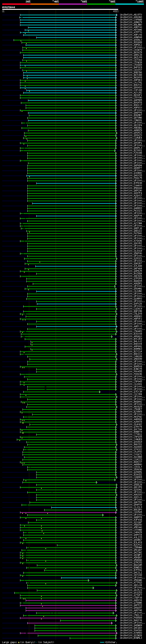Select hit label UniRef100_A7PFT0
This screenshot has height=644, width=146.
131,32
